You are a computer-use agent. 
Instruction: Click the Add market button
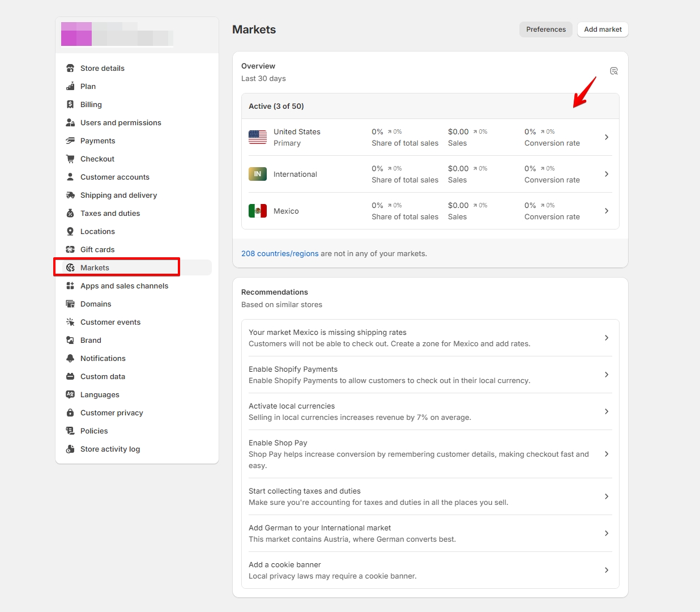603,29
